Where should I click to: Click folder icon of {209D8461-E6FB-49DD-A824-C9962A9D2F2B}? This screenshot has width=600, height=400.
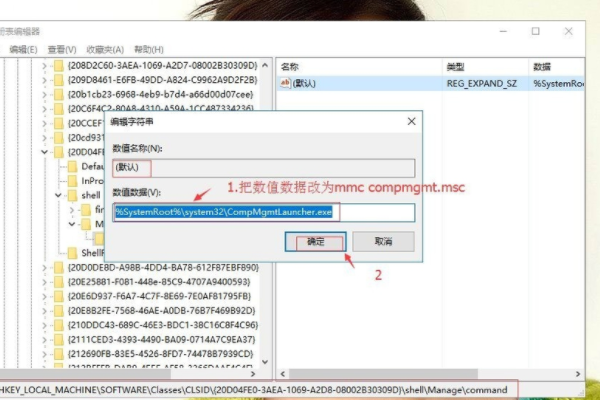coord(59,80)
